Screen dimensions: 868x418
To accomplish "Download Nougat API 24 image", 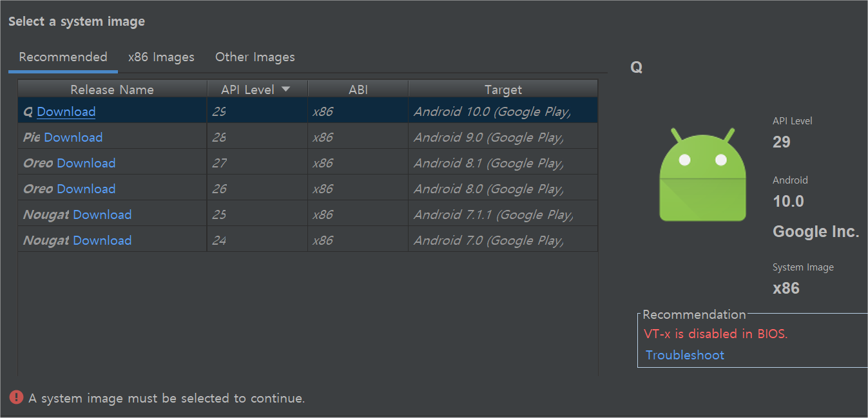I will tap(102, 240).
